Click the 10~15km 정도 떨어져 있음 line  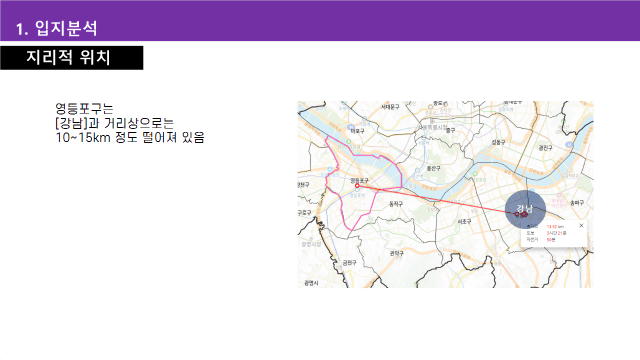[x=130, y=138]
